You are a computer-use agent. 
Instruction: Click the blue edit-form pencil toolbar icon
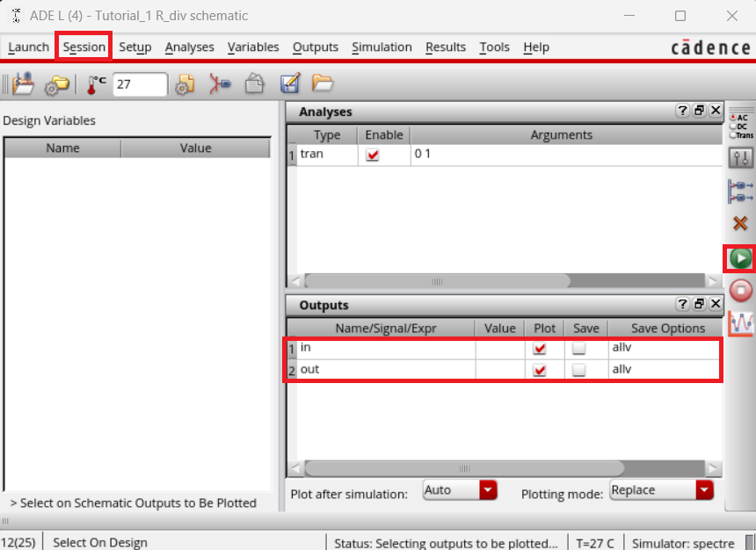point(290,83)
